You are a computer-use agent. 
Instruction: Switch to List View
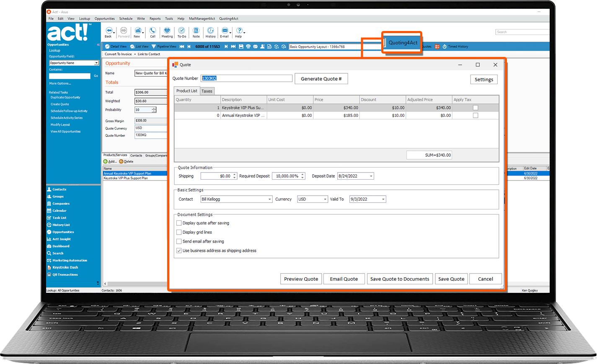[140, 46]
